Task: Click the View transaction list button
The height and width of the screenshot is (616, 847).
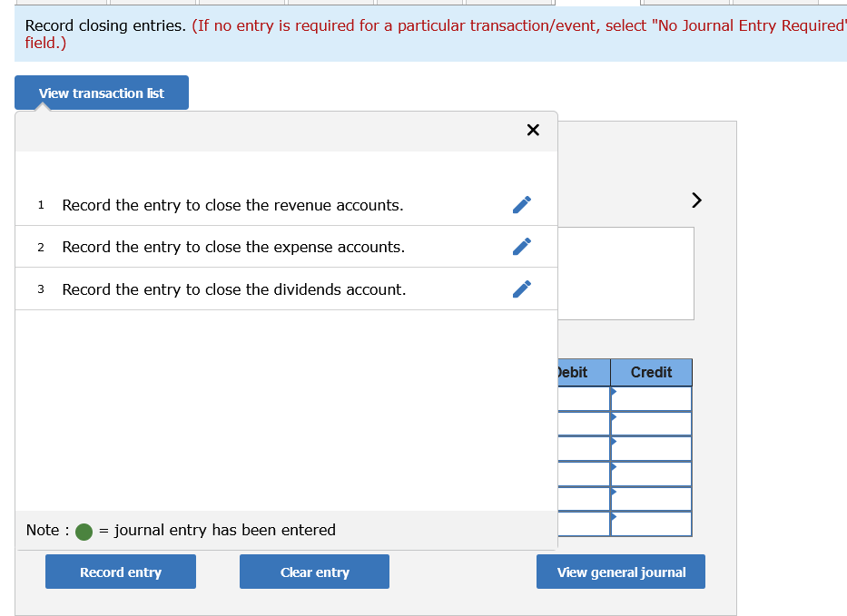Action: pyautogui.click(x=101, y=93)
